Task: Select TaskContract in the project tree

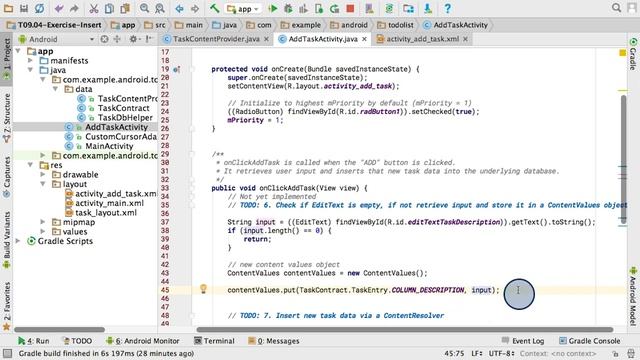Action: pos(123,108)
